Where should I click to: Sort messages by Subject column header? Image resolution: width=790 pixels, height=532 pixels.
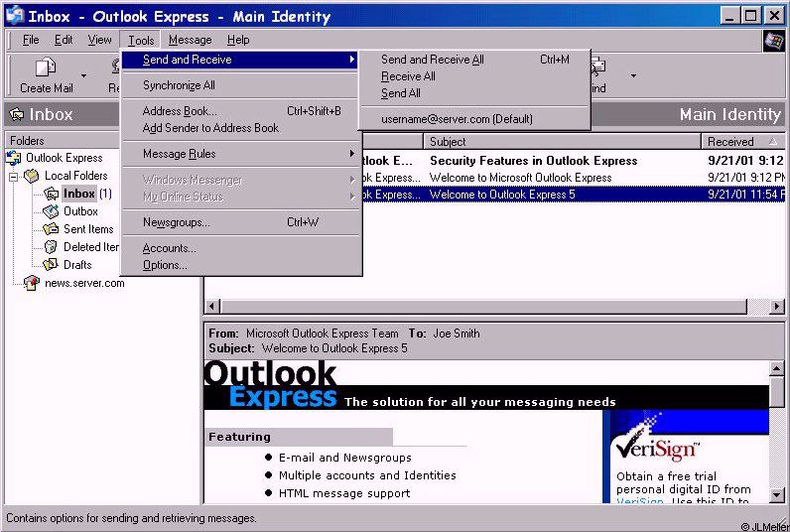563,142
